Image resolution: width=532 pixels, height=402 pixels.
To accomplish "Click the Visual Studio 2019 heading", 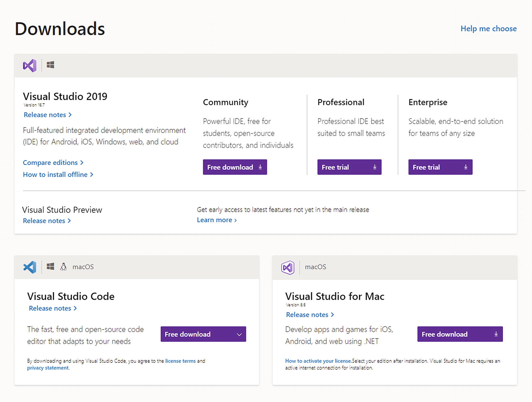I will (65, 96).
